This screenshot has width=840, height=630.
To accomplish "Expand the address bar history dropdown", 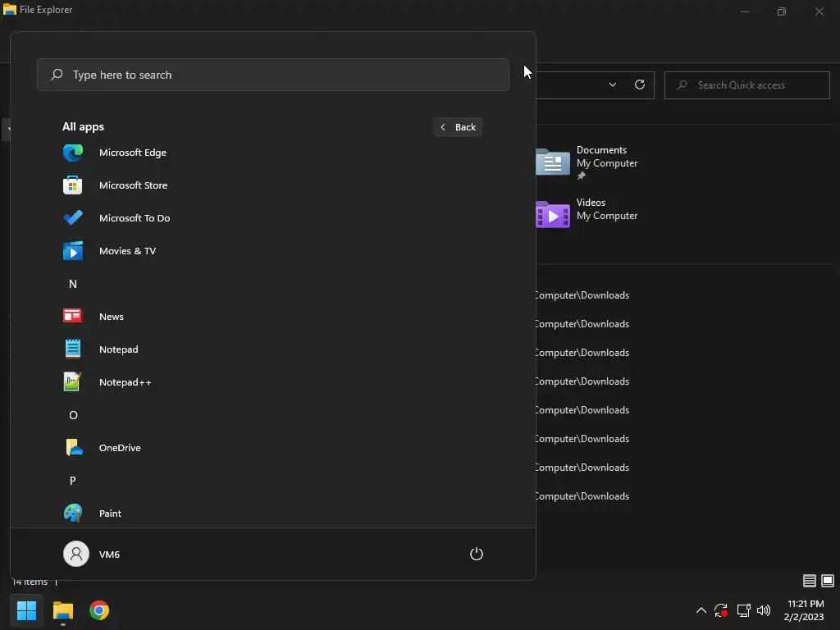I will (612, 84).
